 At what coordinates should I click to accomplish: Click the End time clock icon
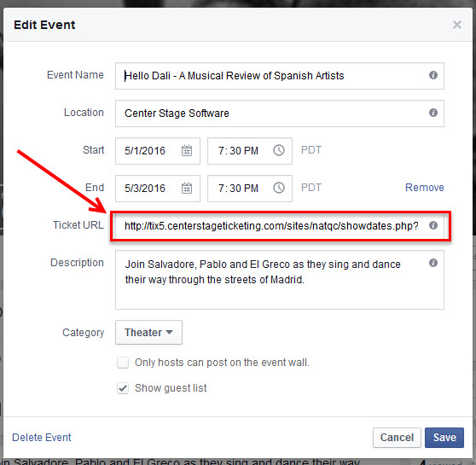click(279, 188)
